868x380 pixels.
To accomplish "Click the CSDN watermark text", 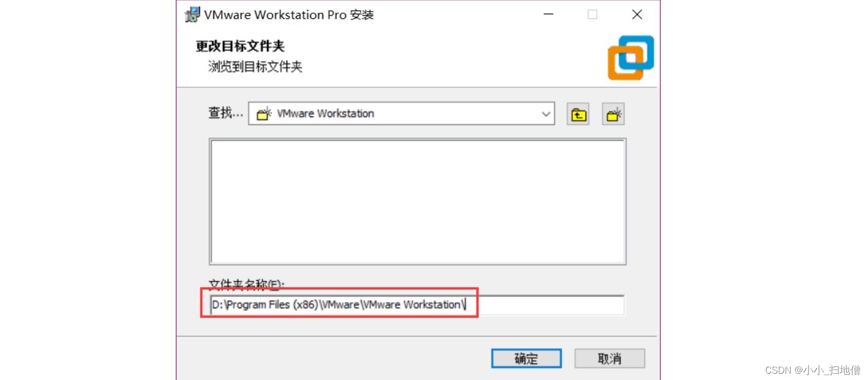I will [812, 370].
